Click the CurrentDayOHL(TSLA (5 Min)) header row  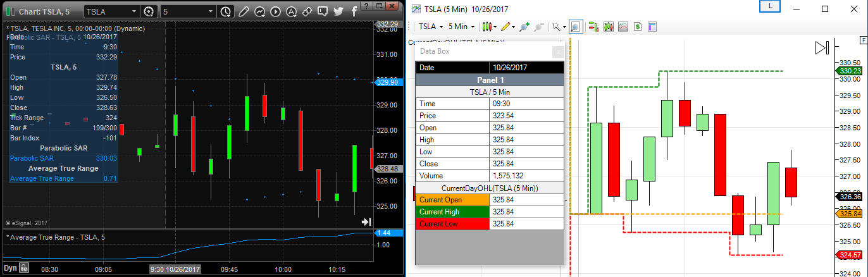489,188
